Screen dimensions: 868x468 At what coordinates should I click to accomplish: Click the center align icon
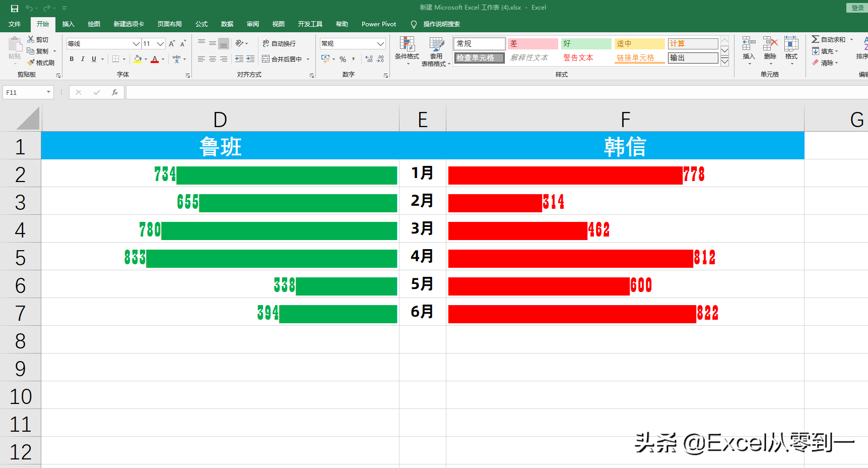coord(213,59)
